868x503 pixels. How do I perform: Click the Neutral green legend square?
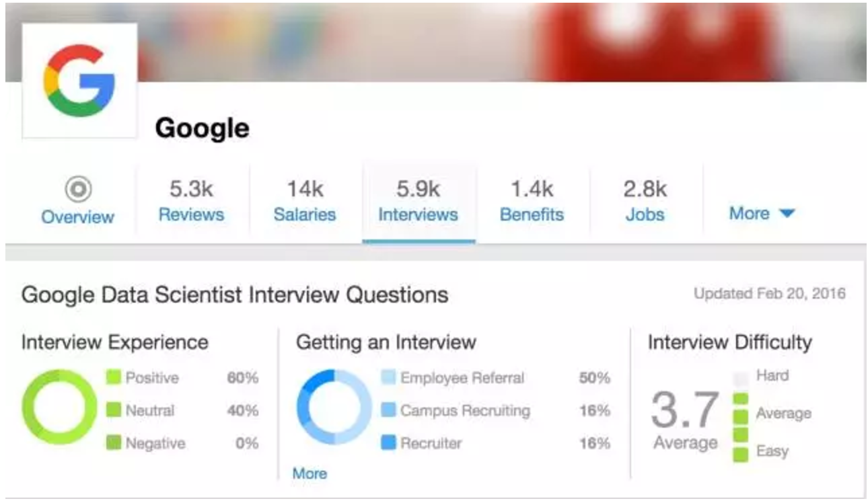point(114,410)
